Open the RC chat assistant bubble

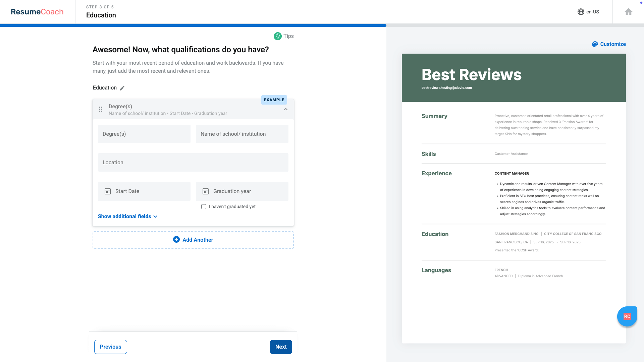click(x=627, y=316)
